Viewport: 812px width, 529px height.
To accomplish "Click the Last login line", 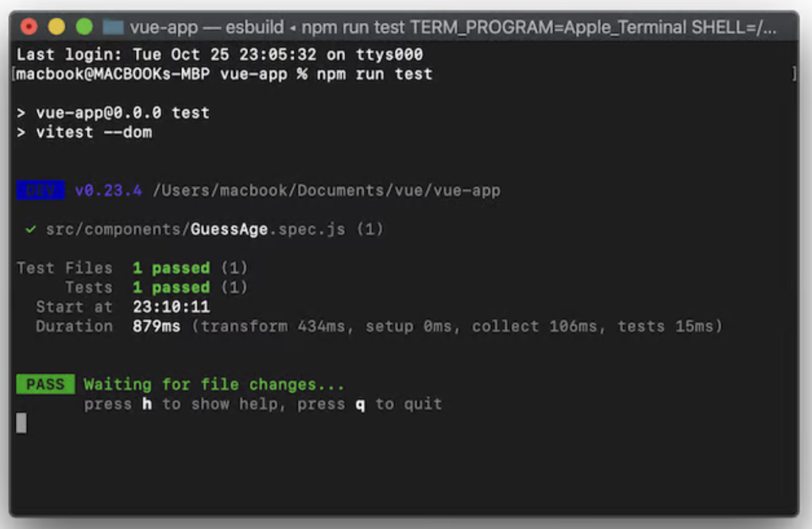I will (x=220, y=54).
